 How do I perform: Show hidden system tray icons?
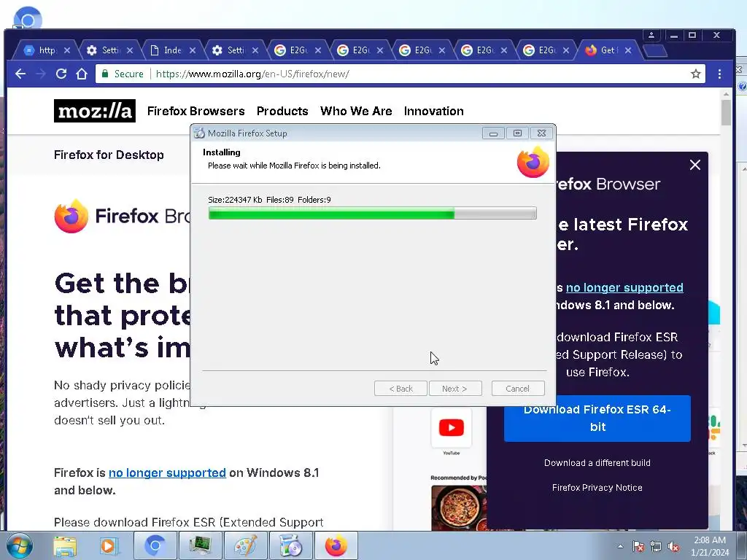point(620,546)
